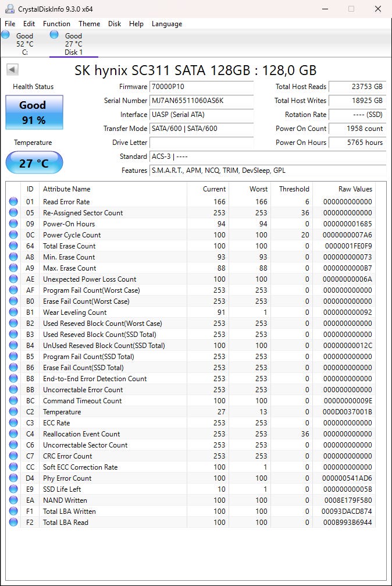Open the Theme menu
392x586 pixels.
90,23
